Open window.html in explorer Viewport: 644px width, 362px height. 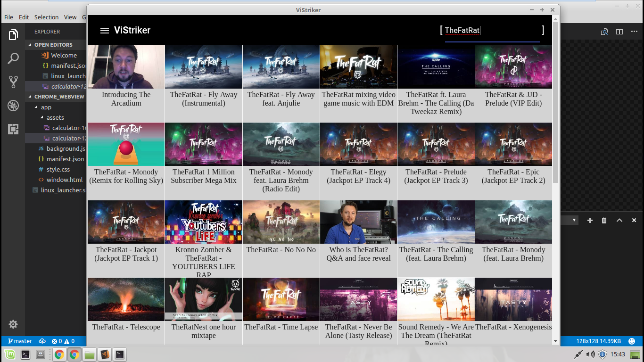click(x=56, y=180)
